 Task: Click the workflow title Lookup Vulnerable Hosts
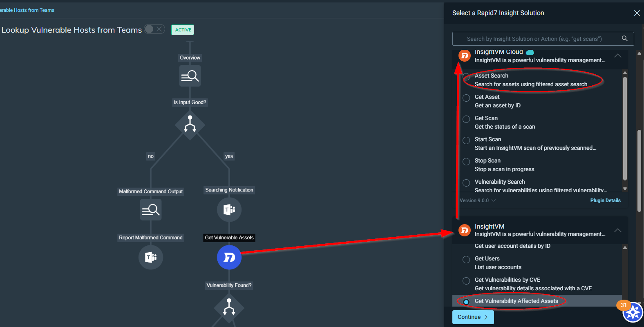pos(72,30)
